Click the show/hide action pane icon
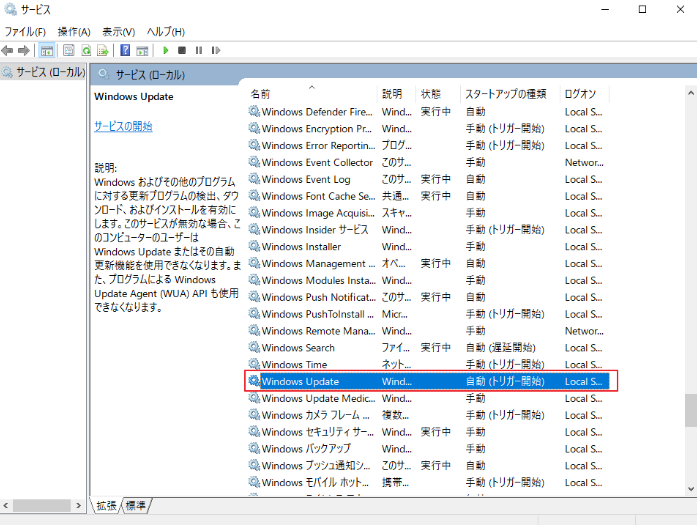This screenshot has width=697, height=525. click(142, 50)
